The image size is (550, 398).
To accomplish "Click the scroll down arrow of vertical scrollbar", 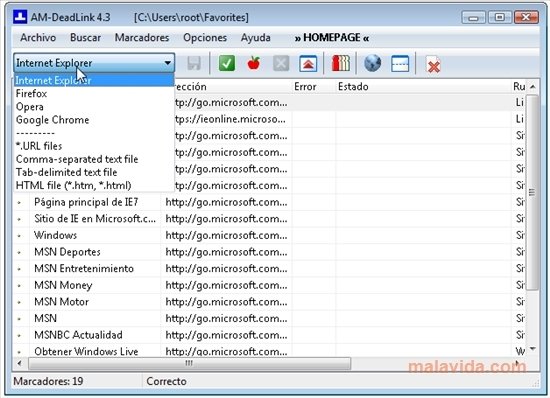I will point(533,349).
